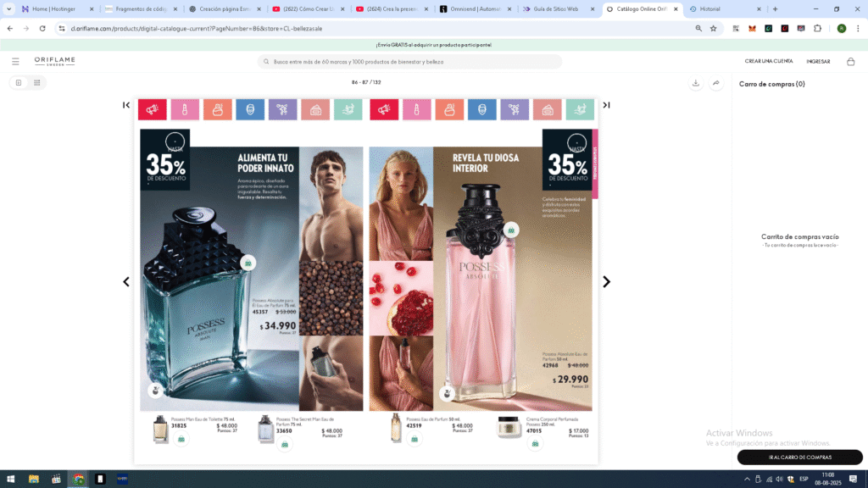Focus the Oriflame product search field
The image size is (868, 488).
pyautogui.click(x=409, y=62)
